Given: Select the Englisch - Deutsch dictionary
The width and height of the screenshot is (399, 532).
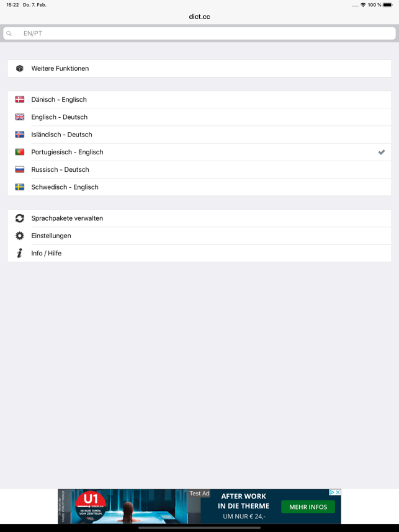Looking at the screenshot, I should [199, 117].
